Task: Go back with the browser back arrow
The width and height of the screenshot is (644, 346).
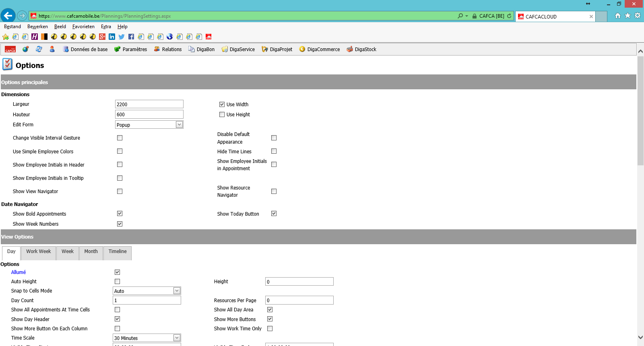Action: (8, 16)
